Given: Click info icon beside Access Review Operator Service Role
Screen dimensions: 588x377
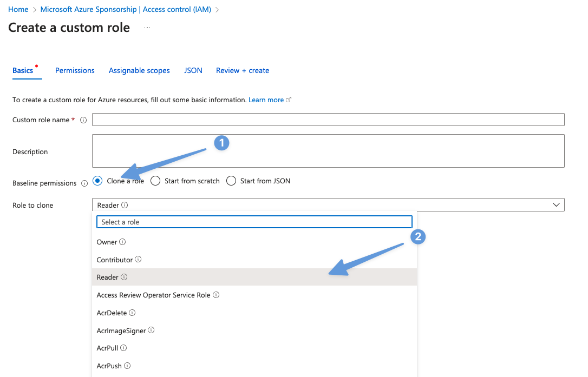Looking at the screenshot, I should click(x=216, y=295).
